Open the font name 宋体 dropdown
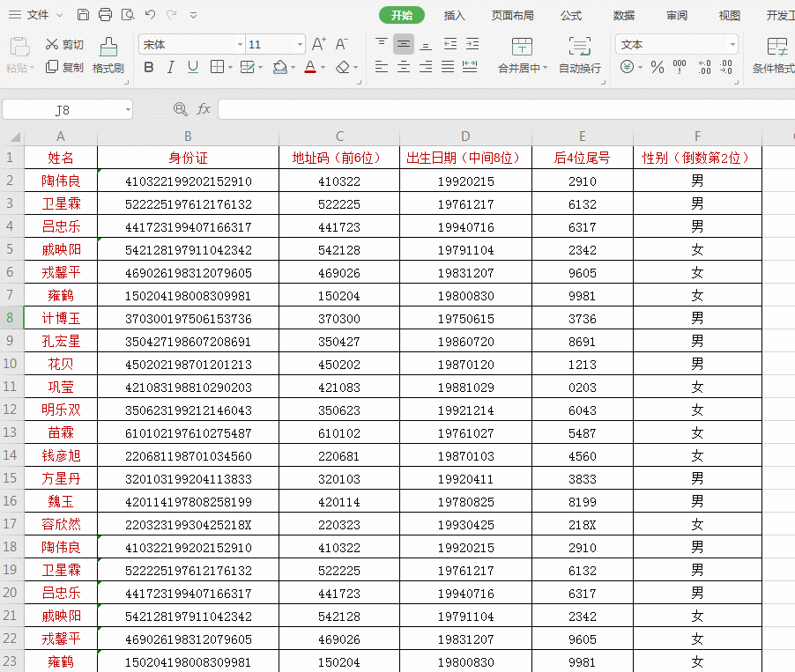The width and height of the screenshot is (795, 672). pos(240,45)
